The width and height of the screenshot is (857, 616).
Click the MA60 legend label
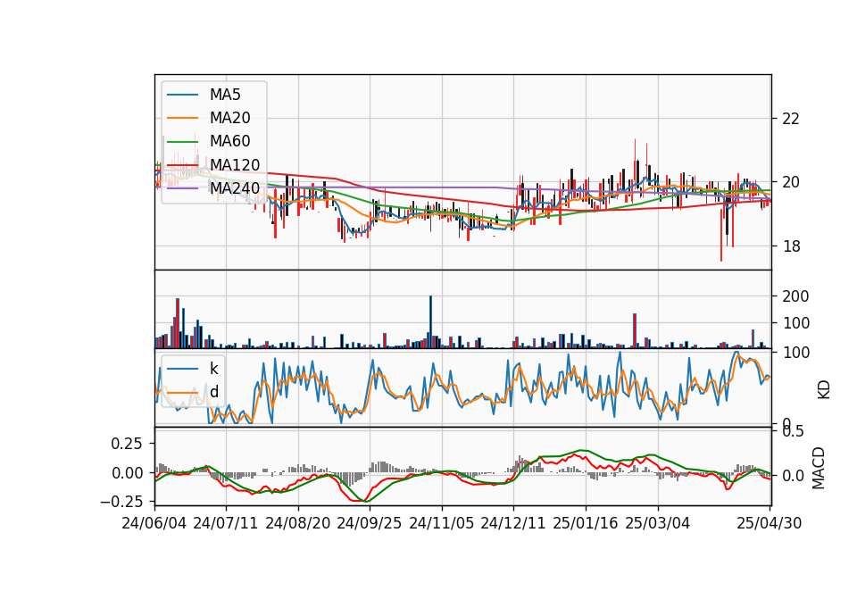pos(229,141)
